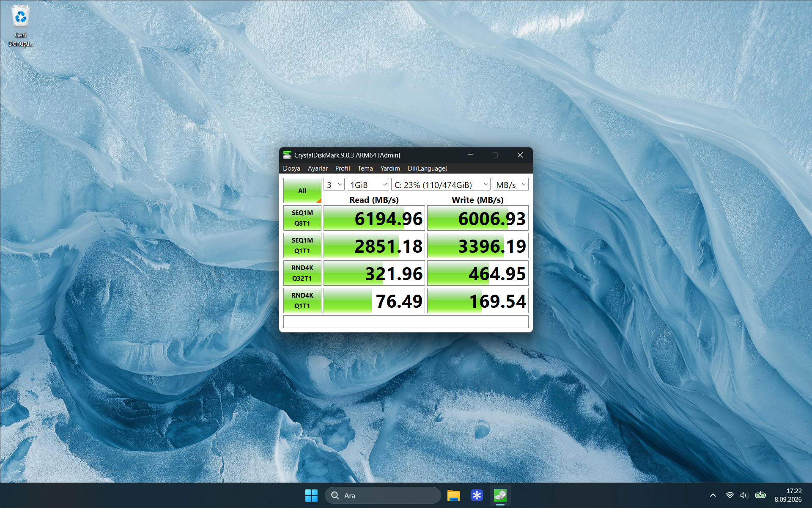Image resolution: width=812 pixels, height=508 pixels.
Task: Minimize the CrystalDiskMark window
Action: coord(471,155)
